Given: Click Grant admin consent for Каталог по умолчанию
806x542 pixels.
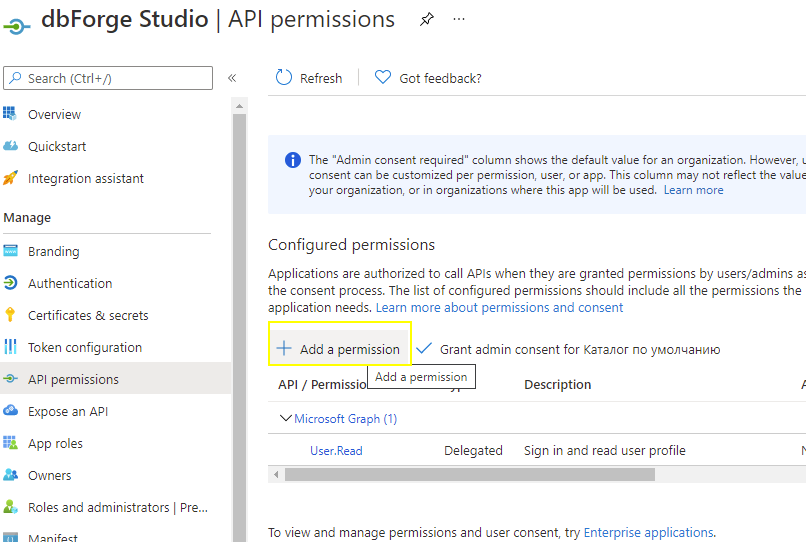Looking at the screenshot, I should point(580,350).
